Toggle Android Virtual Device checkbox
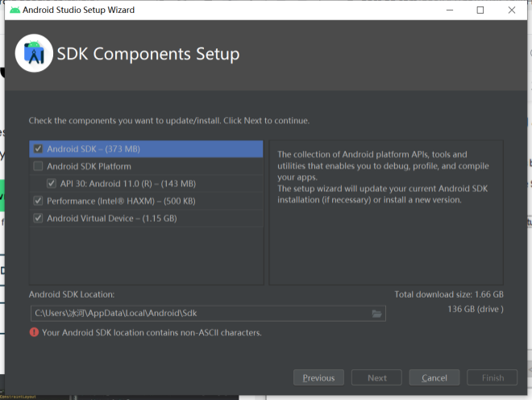 [x=38, y=218]
